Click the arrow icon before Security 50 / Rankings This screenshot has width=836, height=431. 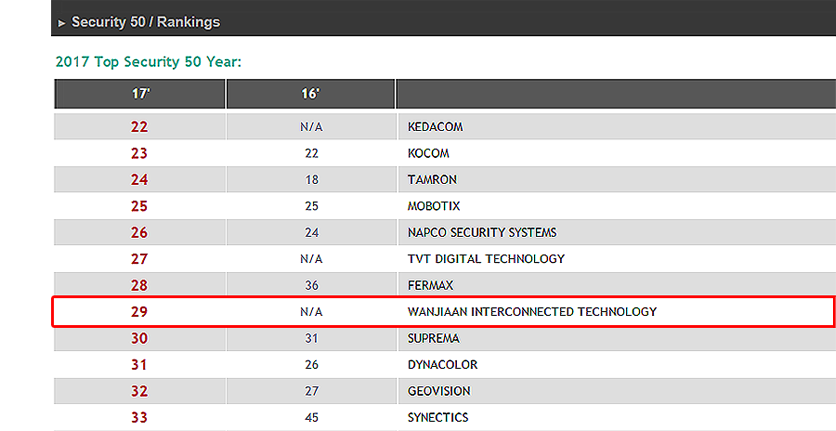[62, 23]
